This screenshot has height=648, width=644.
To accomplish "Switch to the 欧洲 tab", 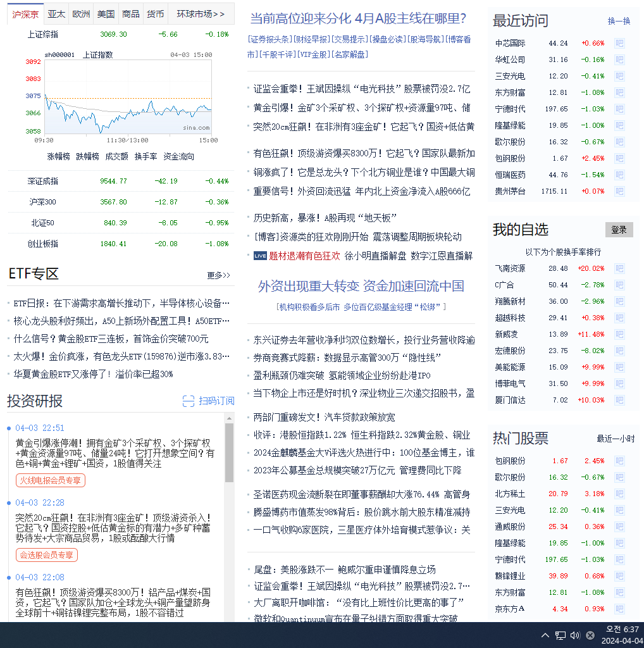I will (81, 15).
